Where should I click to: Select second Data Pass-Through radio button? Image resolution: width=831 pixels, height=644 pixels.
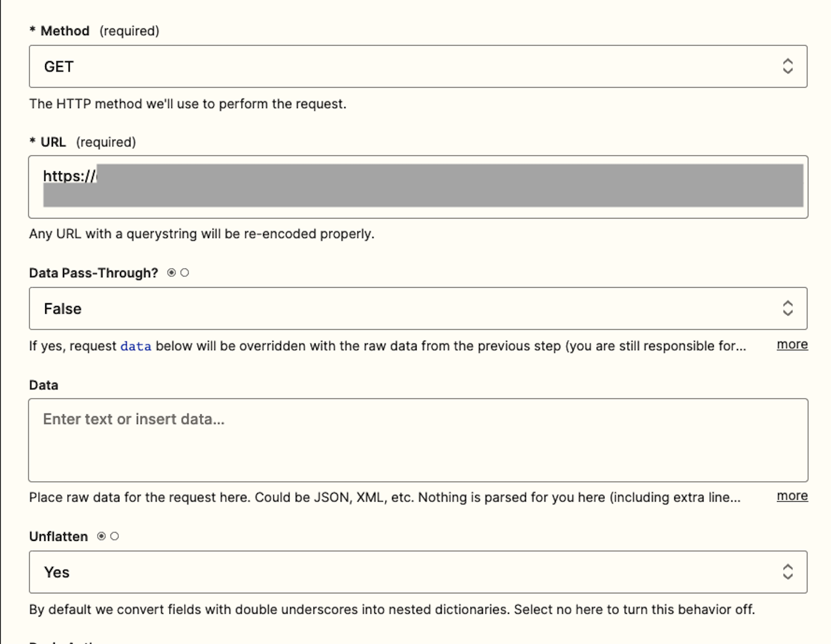[x=185, y=273]
